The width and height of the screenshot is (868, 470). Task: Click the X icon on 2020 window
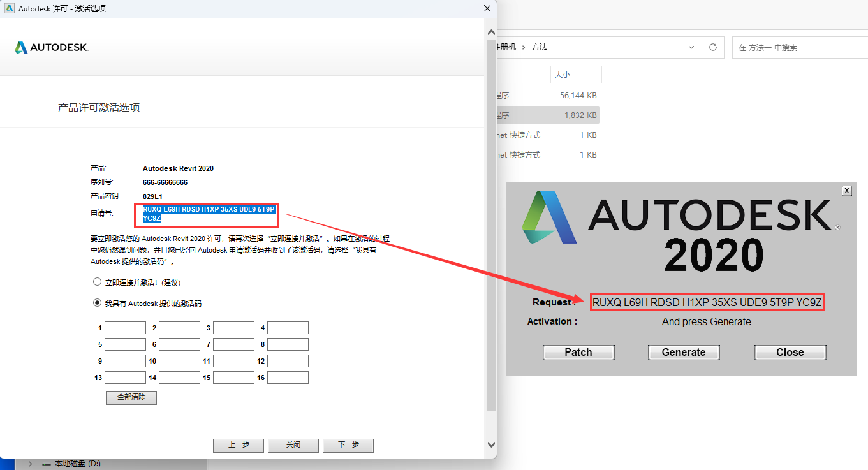click(x=847, y=190)
